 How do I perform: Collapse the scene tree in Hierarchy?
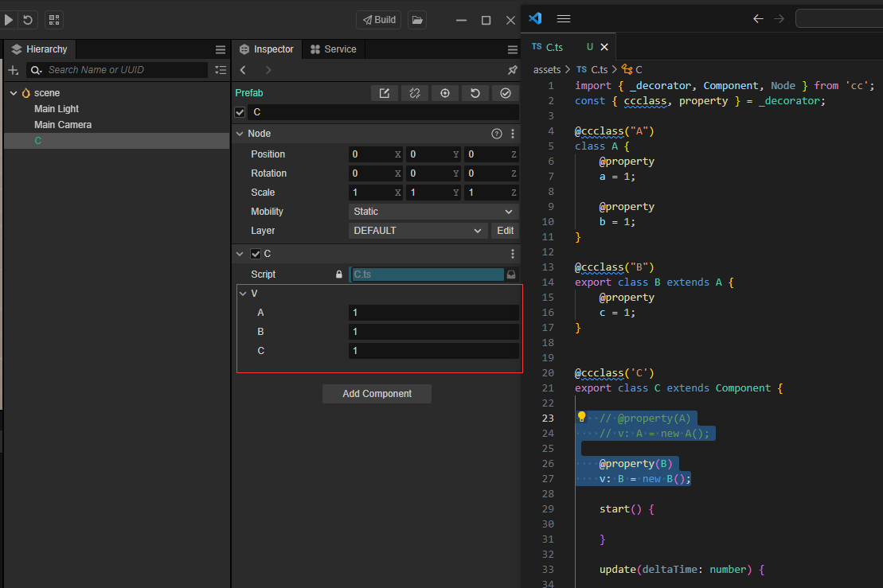[x=14, y=92]
